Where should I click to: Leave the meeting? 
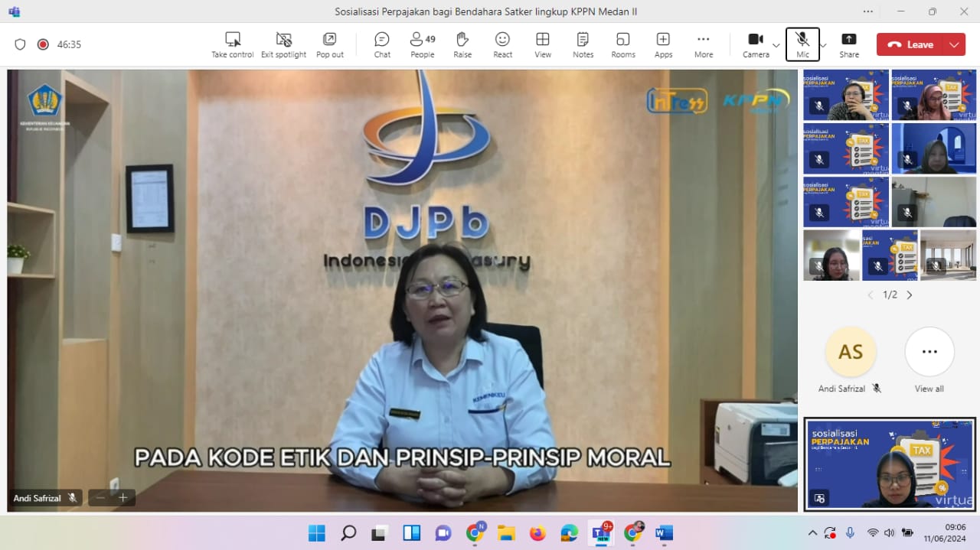[911, 44]
